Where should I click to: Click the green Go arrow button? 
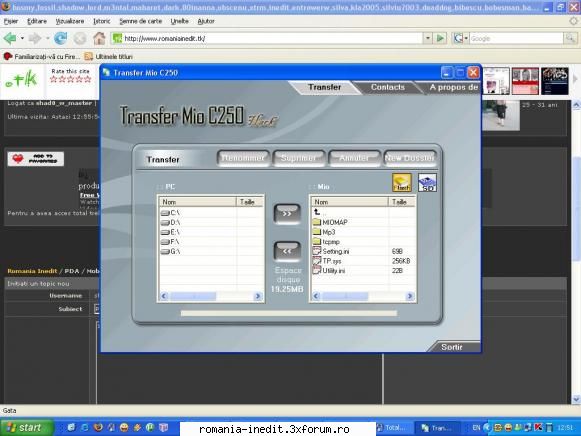click(440, 38)
